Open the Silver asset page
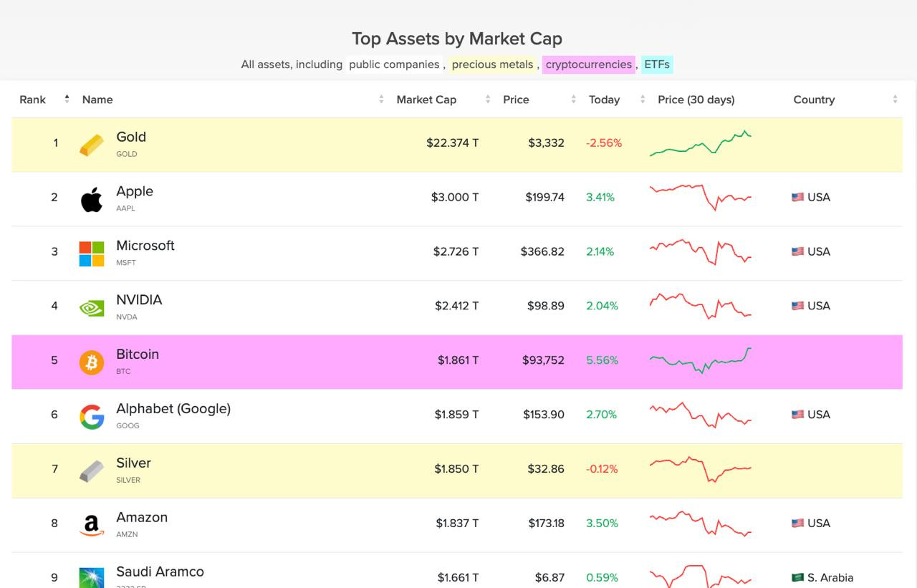Screen dimensions: 917x588 click(x=133, y=463)
